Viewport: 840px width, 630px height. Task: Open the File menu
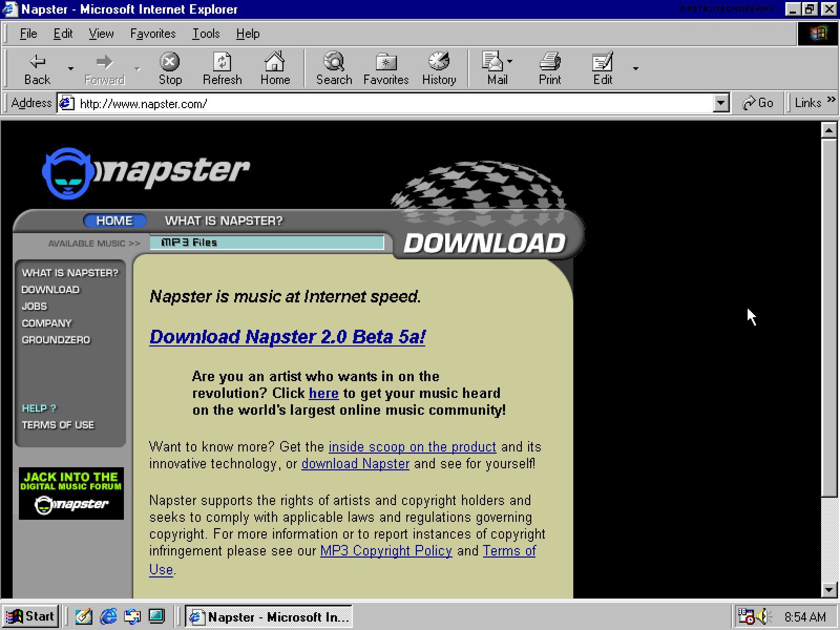pos(28,34)
